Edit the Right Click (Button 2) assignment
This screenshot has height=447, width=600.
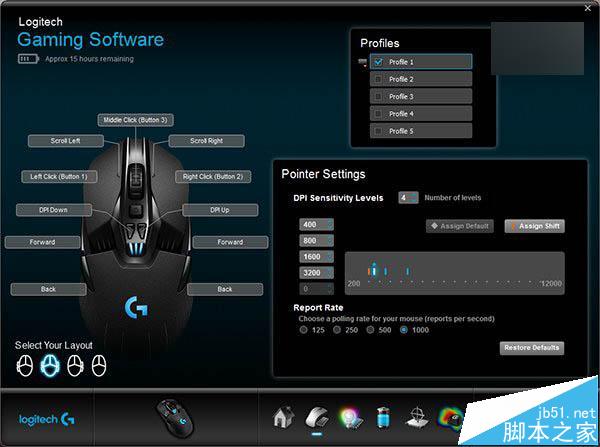pyautogui.click(x=213, y=177)
